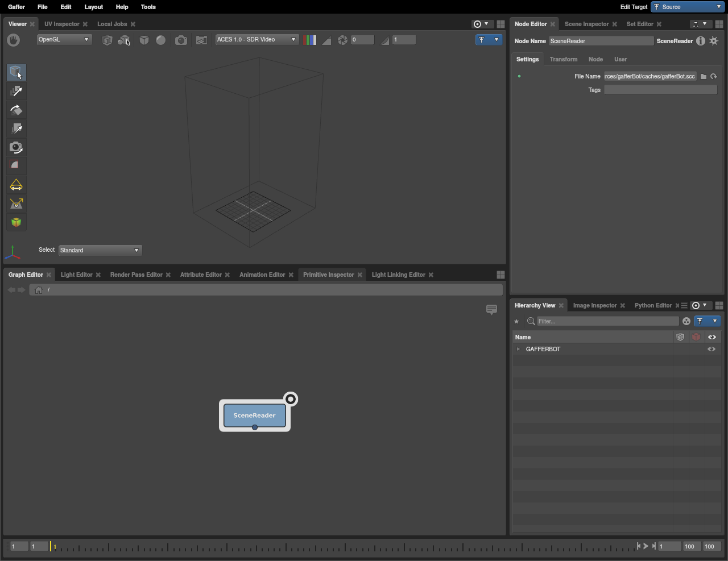Viewport: 728px width, 561px height.
Task: Click inclusions cube column header
Action: point(680,337)
